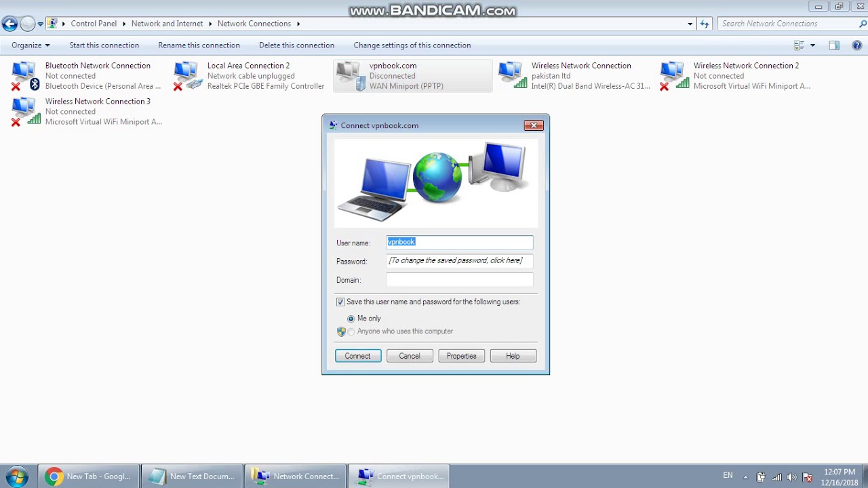Close the Connect vpnbook.com dialog
868x488 pixels.
534,125
